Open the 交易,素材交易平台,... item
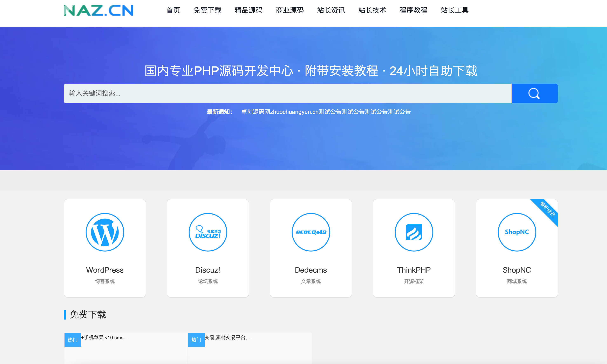This screenshot has height=364, width=607. (x=228, y=337)
